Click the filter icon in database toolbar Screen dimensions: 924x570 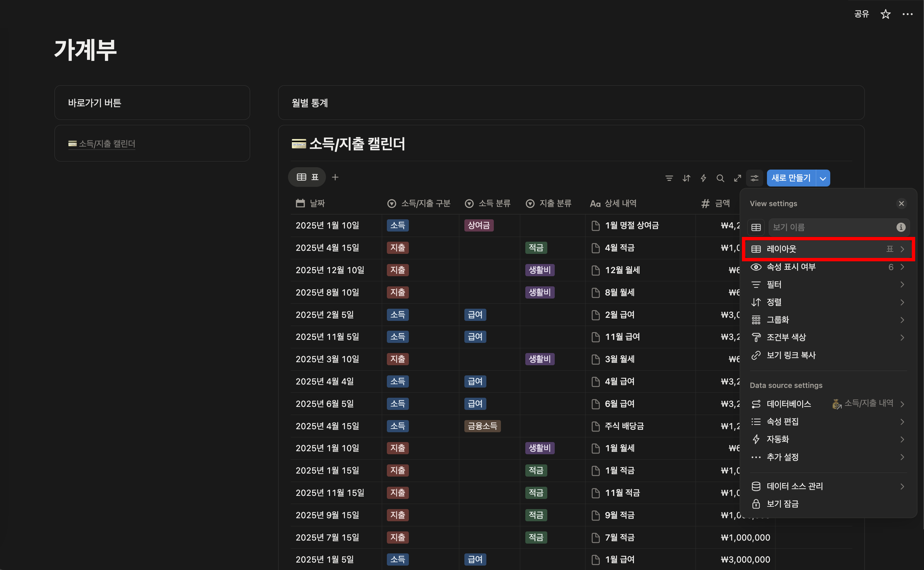(x=669, y=178)
